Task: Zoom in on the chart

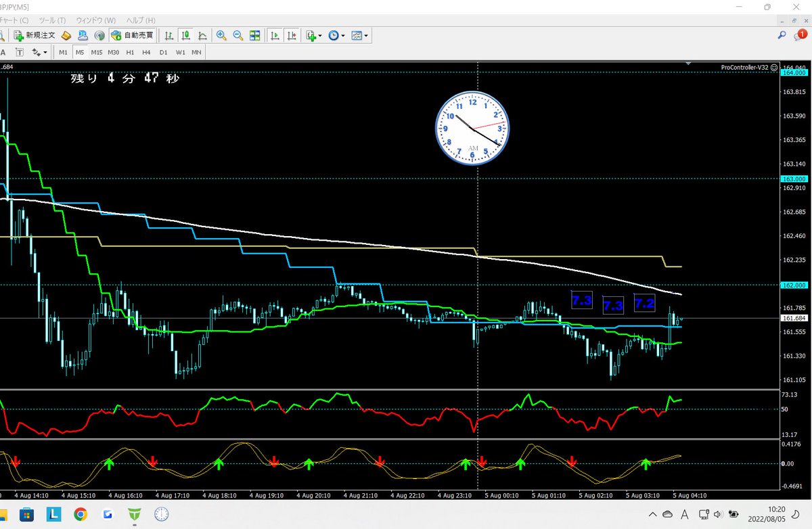Action: (221, 35)
